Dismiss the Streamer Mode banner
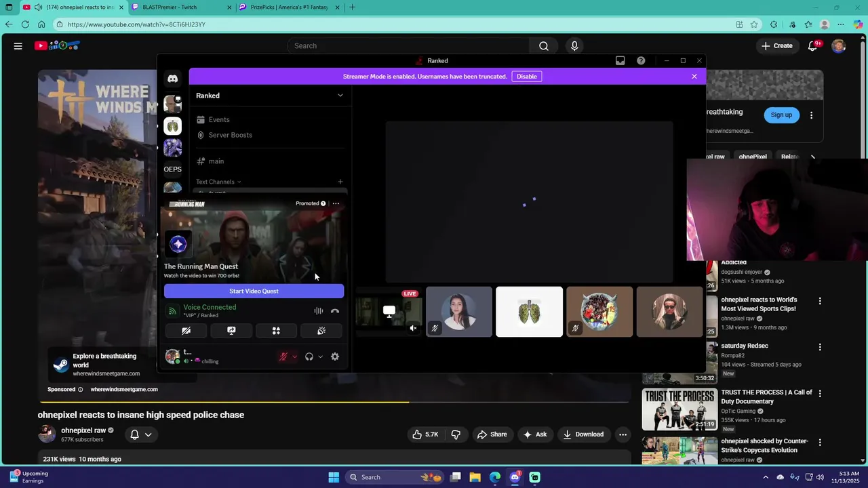The height and width of the screenshot is (488, 868). (694, 77)
